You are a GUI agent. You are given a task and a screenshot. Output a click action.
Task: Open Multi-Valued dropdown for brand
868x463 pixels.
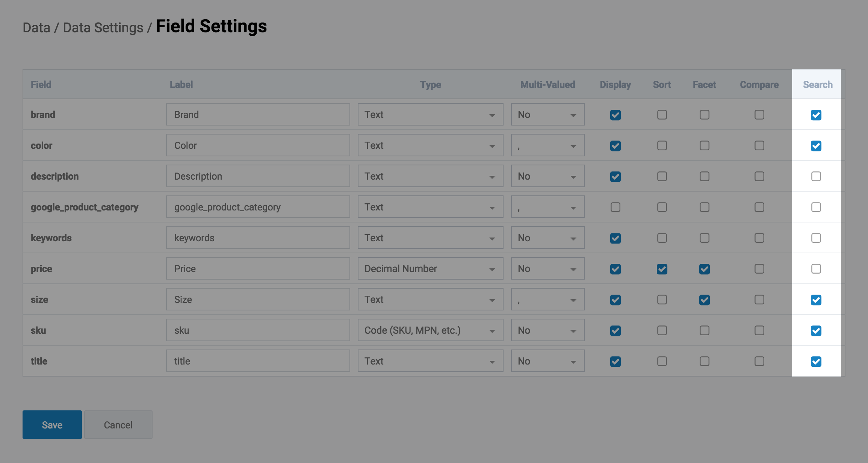[x=547, y=115]
